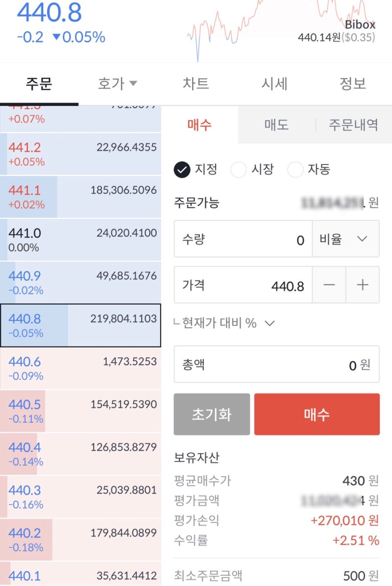The height and width of the screenshot is (586, 392).
Task: Click the highlighted 440.8 order book row
Action: click(x=81, y=324)
